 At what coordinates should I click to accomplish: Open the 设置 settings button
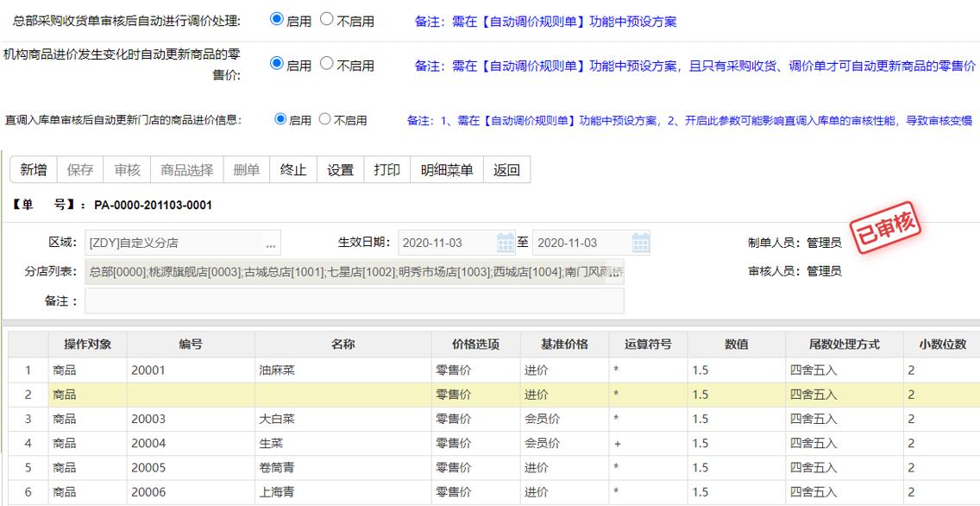(x=339, y=169)
